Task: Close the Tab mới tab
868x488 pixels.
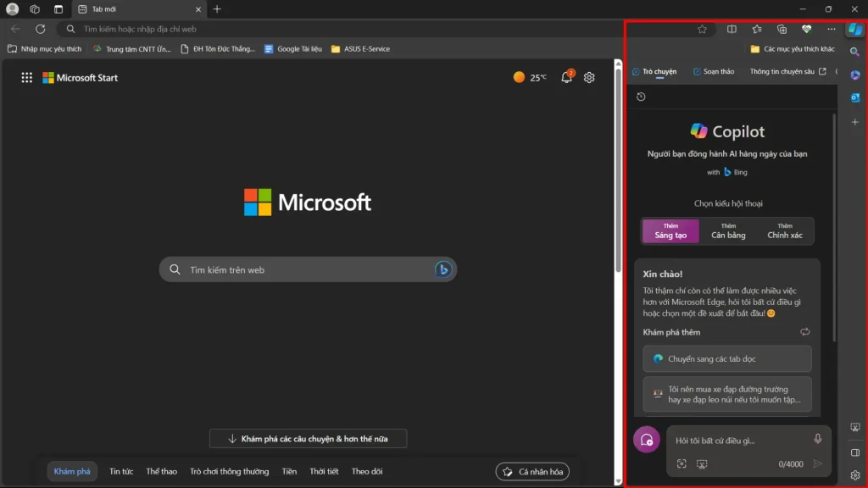Action: (198, 9)
